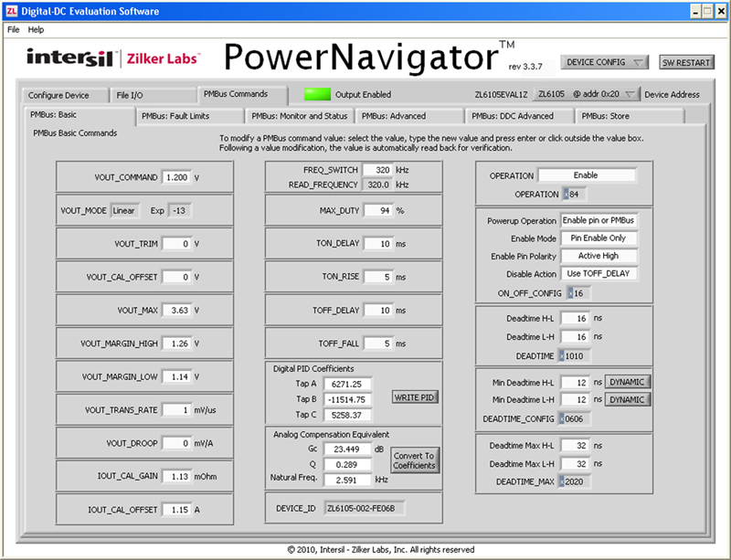Click the WRITE PID button
The image size is (731, 560).
(x=415, y=397)
